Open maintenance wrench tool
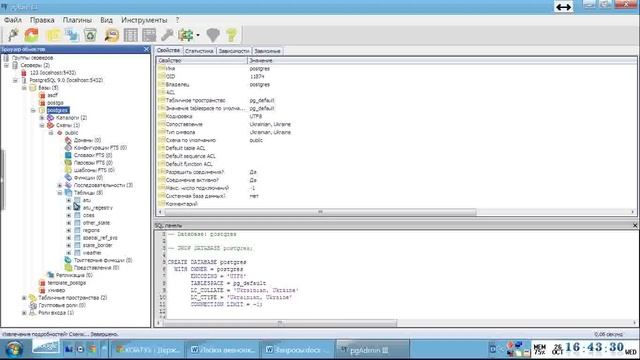640x360 pixels. [x=167, y=35]
